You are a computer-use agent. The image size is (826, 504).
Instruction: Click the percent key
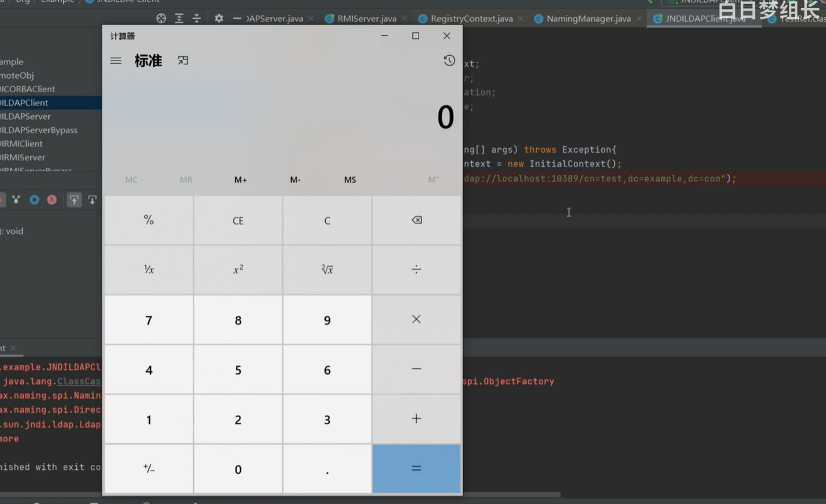click(149, 220)
